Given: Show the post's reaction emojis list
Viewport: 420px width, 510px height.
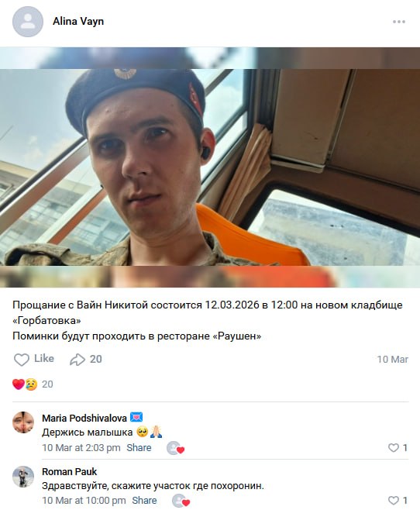Looking at the screenshot, I should pyautogui.click(x=33, y=384).
